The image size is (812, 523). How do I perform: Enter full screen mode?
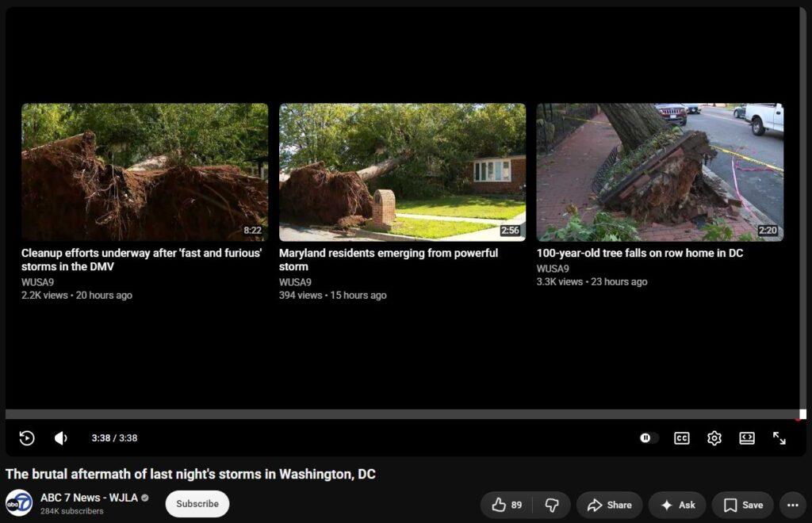click(779, 438)
